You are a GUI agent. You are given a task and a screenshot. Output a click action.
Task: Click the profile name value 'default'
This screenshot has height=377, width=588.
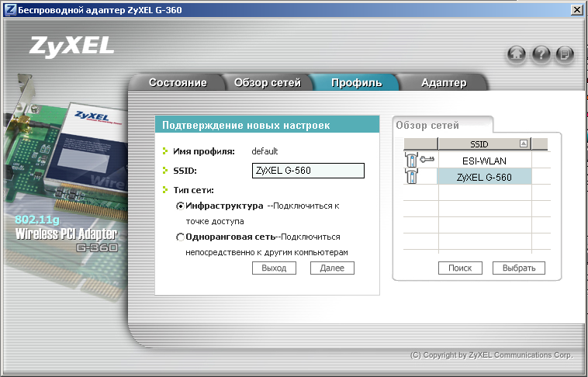[x=265, y=151]
